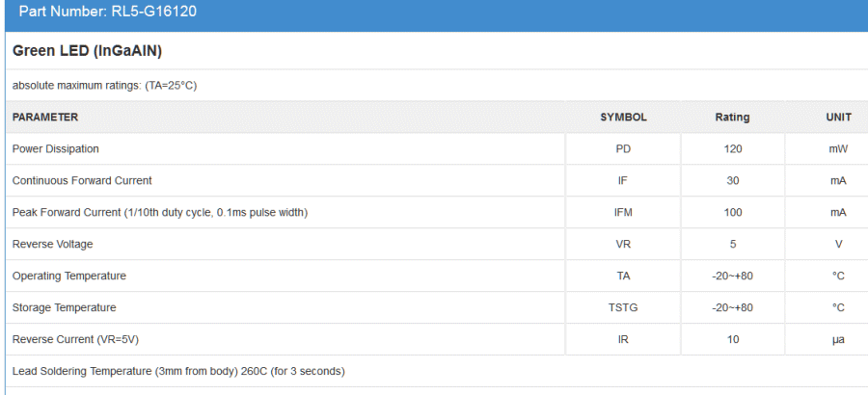Click the PARAMETER column header
The width and height of the screenshot is (868, 395).
45,118
